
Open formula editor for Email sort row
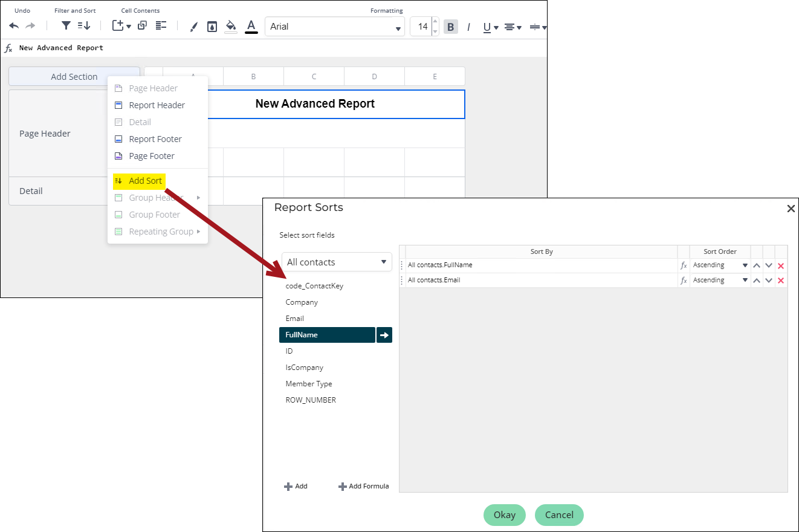point(684,281)
